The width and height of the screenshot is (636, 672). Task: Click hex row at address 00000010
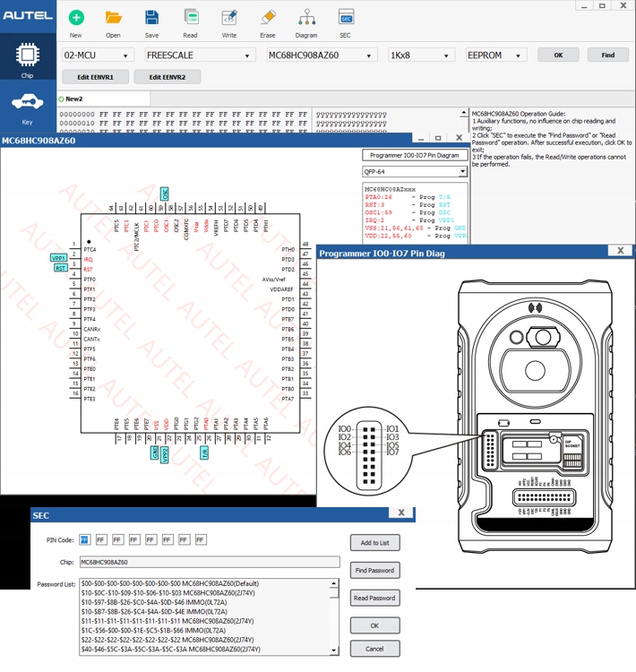click(x=223, y=124)
